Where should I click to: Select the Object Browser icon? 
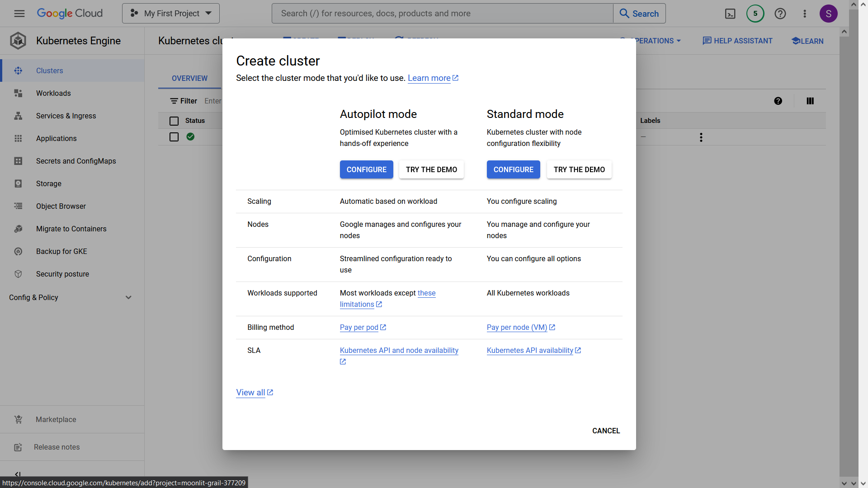click(x=18, y=206)
